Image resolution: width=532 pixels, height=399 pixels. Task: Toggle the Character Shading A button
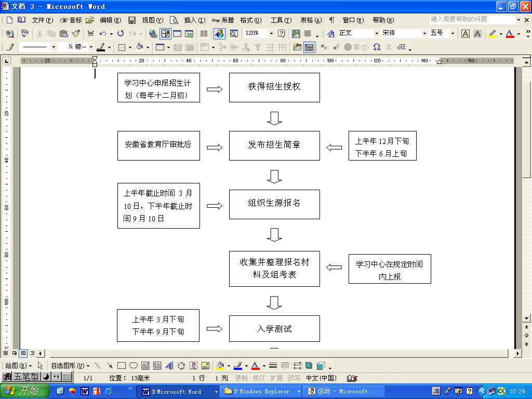tap(477, 33)
